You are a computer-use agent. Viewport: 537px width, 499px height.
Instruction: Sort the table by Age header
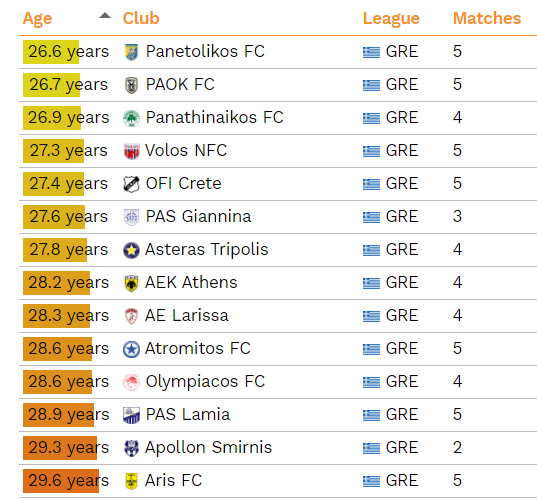tap(37, 18)
